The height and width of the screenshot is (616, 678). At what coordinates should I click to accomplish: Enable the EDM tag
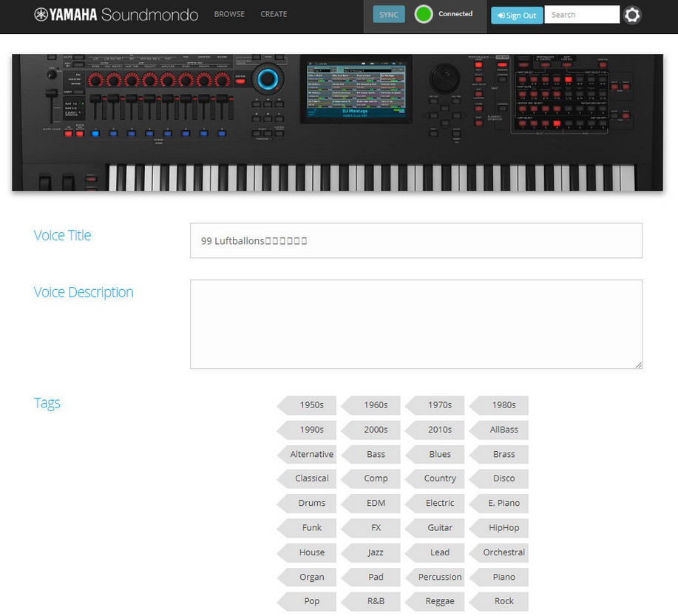tap(376, 503)
